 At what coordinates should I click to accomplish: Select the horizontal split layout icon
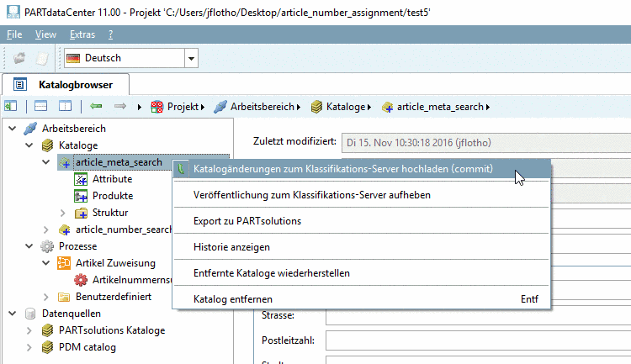coord(41,107)
